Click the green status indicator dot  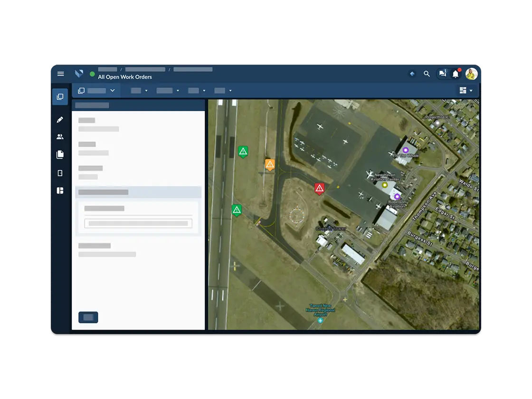coord(92,74)
